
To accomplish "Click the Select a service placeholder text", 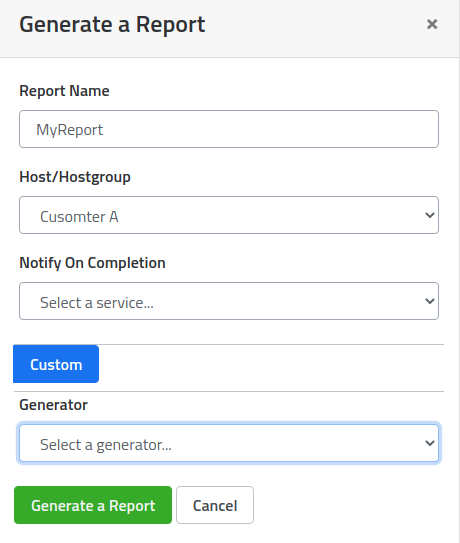I will (97, 303).
